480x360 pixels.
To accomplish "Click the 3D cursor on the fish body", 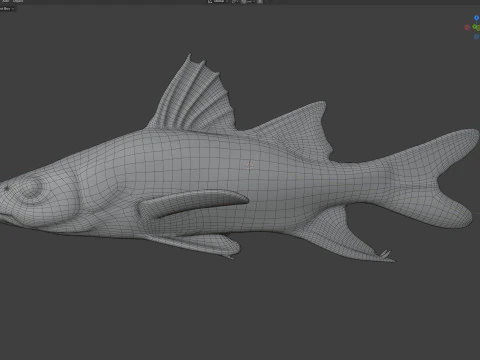I will click(x=249, y=165).
